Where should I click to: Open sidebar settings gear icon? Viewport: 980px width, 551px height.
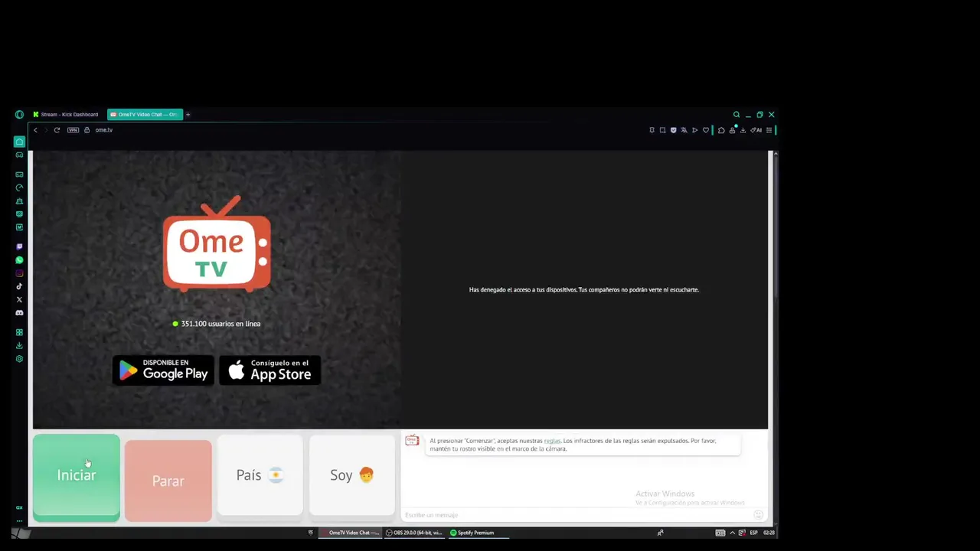(x=19, y=359)
